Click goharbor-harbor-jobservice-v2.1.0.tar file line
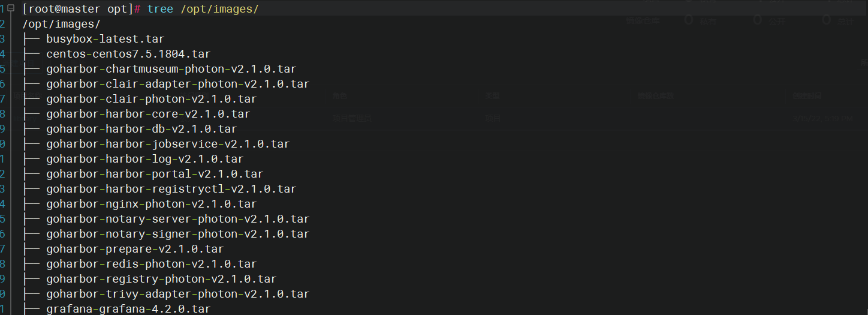Screen dimensions: 868x315 click(168, 144)
